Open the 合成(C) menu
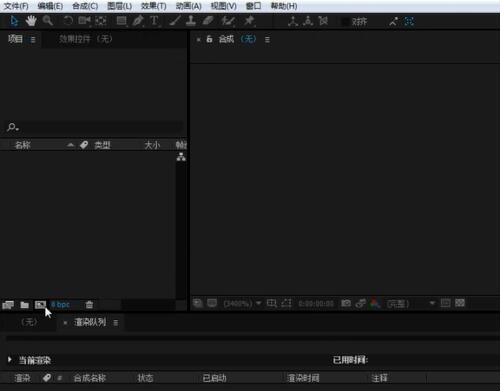Image resolution: width=501 pixels, height=391 pixels. [85, 6]
